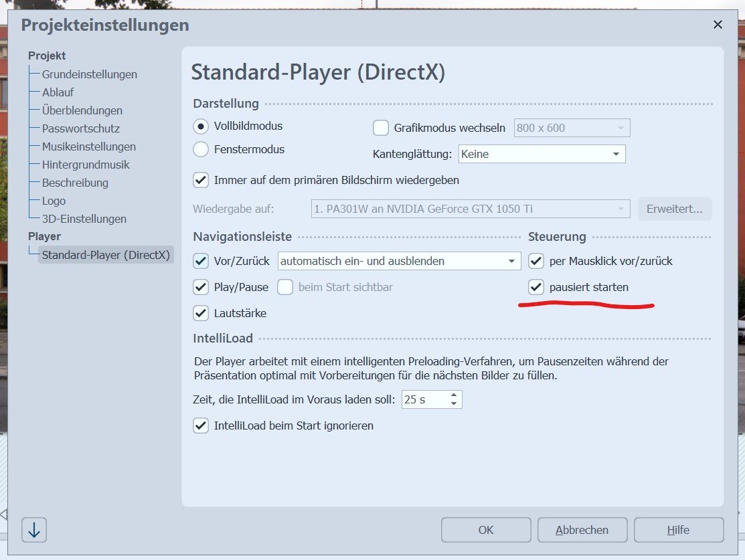Go to Überblendungen settings page

[82, 110]
